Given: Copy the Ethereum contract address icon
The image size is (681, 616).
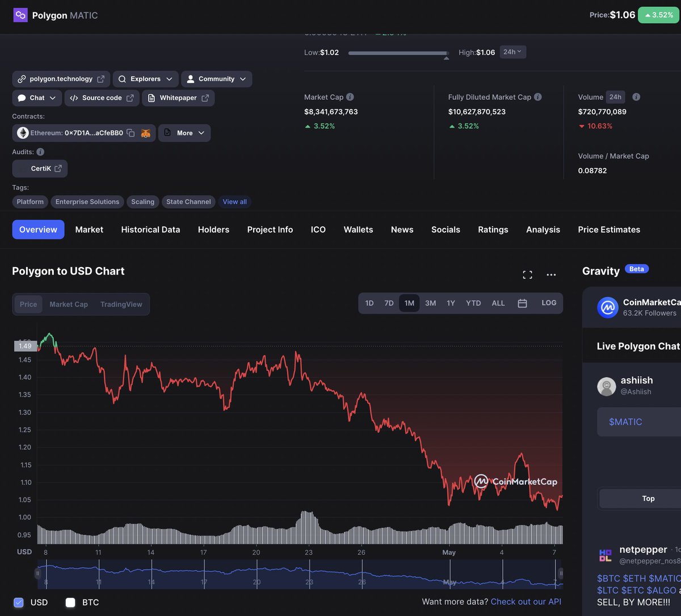Looking at the screenshot, I should pos(131,133).
